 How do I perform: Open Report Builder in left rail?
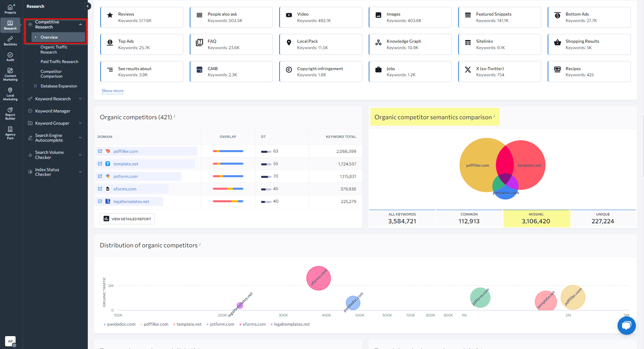pos(10,114)
